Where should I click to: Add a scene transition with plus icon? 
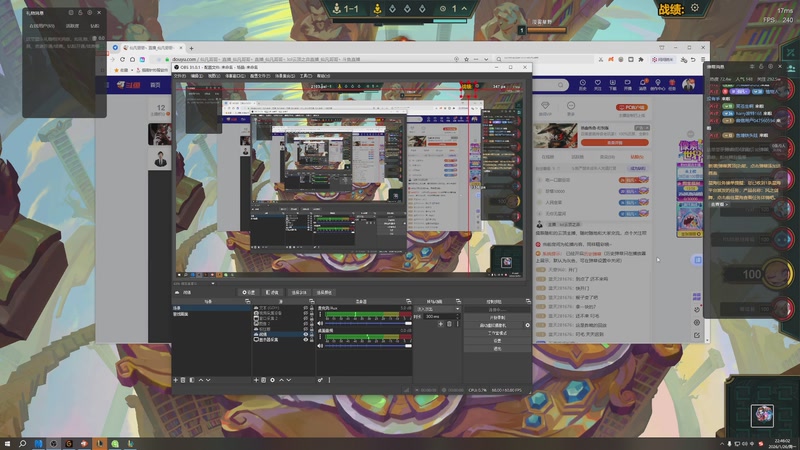[440, 324]
